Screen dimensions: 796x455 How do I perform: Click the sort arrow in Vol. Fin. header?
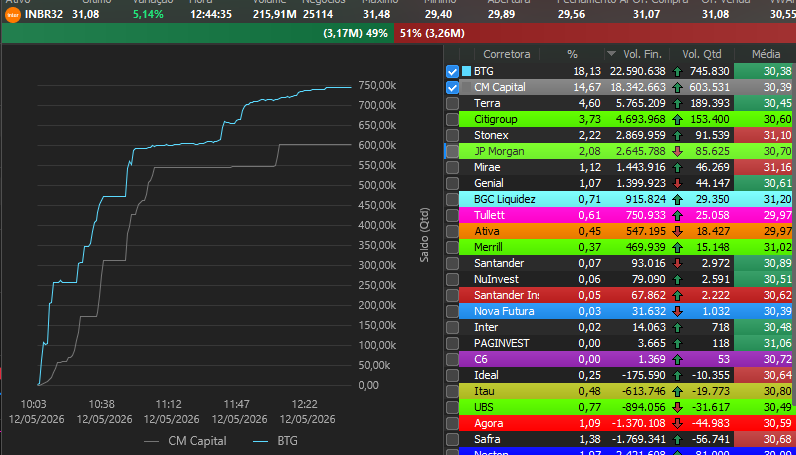click(612, 54)
